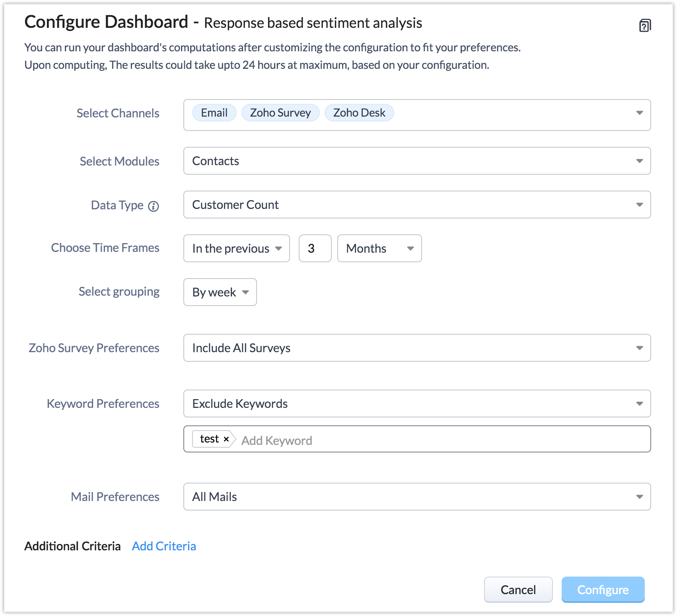Click the Add Criteria link
The height and width of the screenshot is (616, 677).
[164, 546]
